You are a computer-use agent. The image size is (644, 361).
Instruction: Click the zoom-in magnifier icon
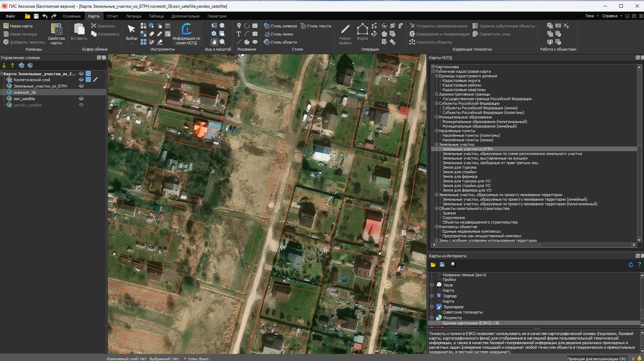pyautogui.click(x=214, y=34)
